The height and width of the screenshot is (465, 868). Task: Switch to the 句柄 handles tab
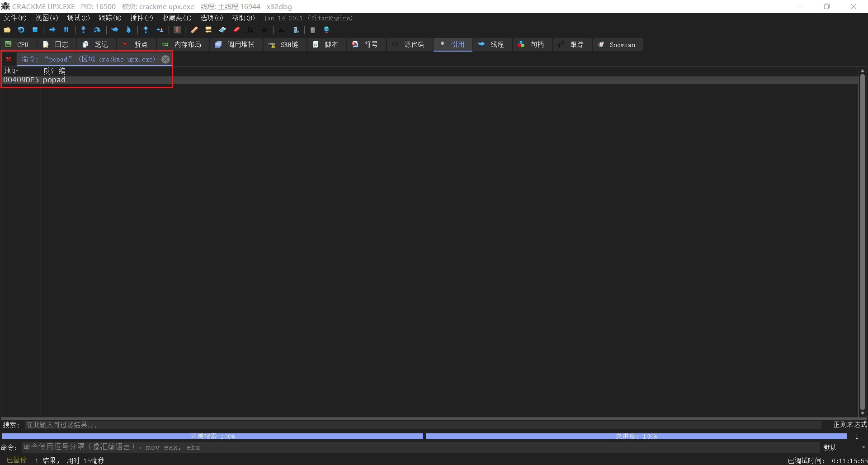532,44
